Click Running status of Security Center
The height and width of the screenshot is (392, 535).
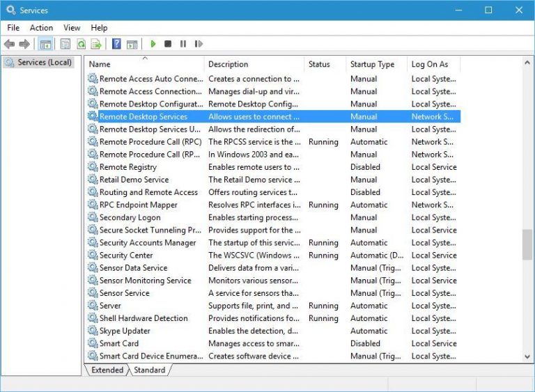pyautogui.click(x=323, y=256)
